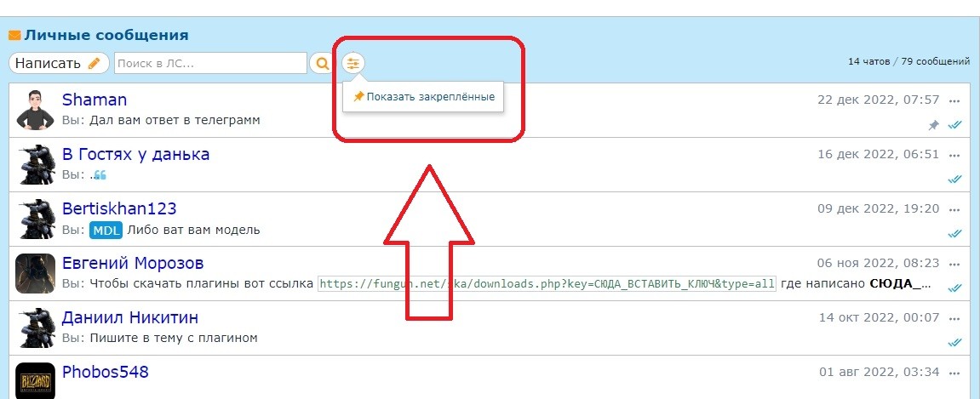980x399 pixels.
Task: Click the orange search magnifier button
Action: [323, 63]
